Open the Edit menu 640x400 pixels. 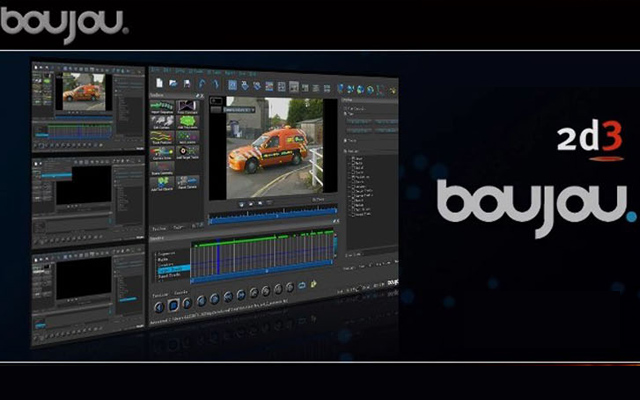(x=167, y=71)
